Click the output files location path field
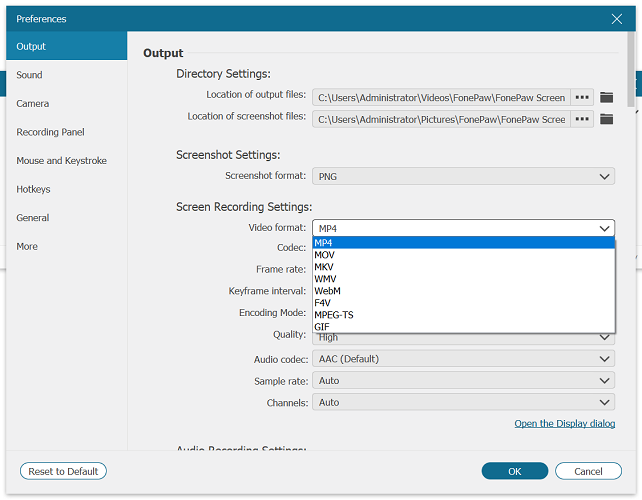Screen dimensions: 642x500 click(441, 97)
